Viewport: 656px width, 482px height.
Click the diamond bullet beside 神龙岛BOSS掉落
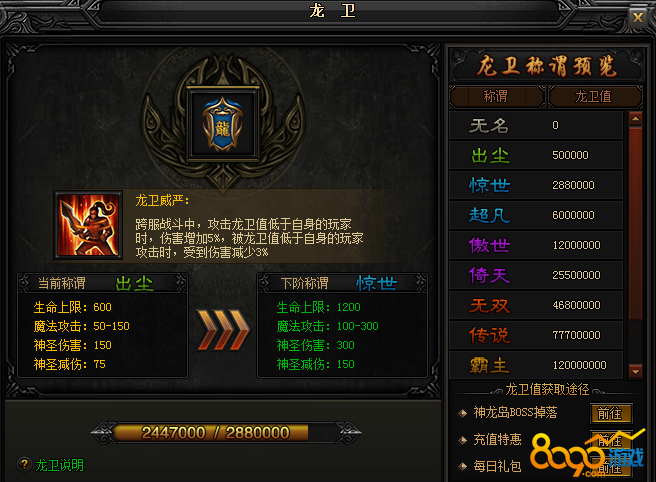tap(462, 413)
